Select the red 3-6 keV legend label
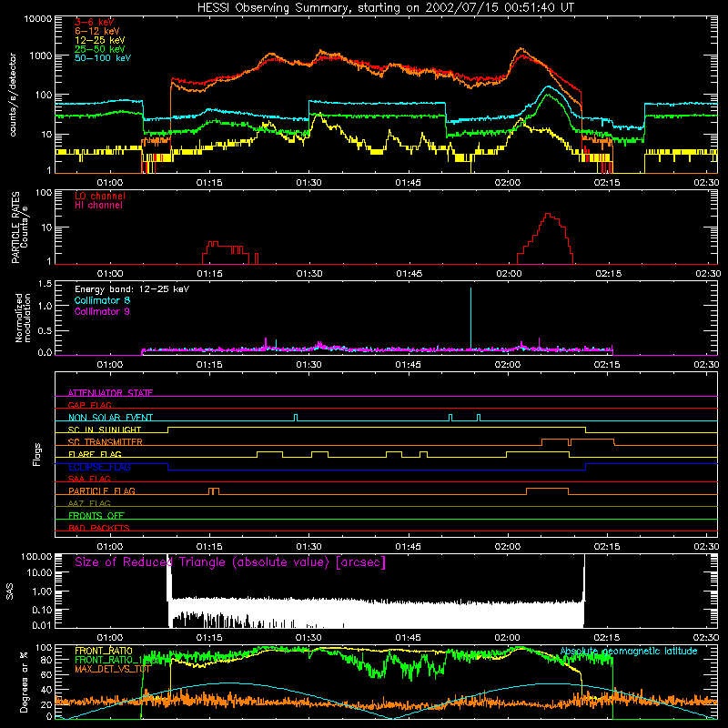 coord(95,22)
